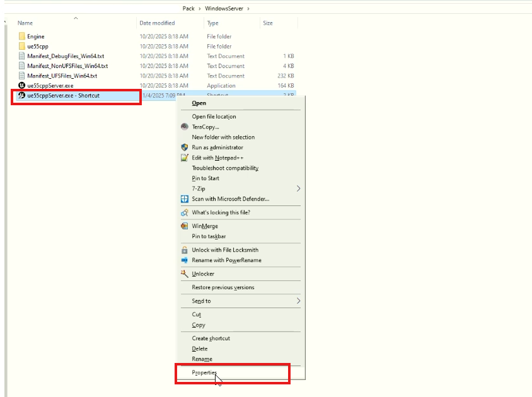Select Troubleshoot compatibility option

pos(225,168)
